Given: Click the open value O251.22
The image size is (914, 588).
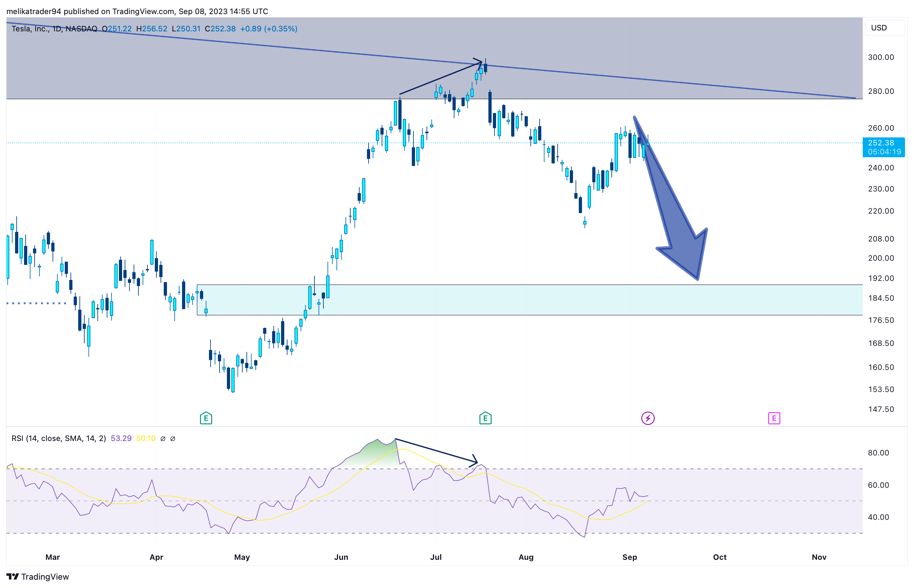Looking at the screenshot, I should [117, 29].
